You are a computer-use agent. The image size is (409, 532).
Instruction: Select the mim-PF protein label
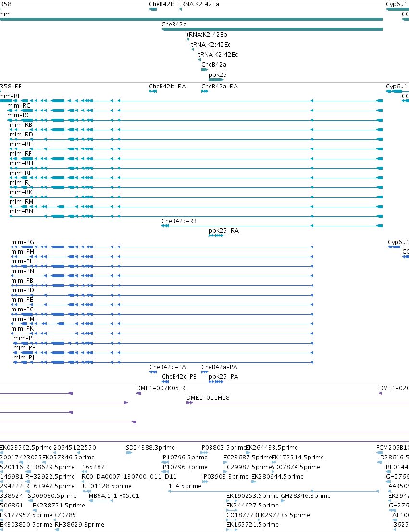click(x=25, y=348)
